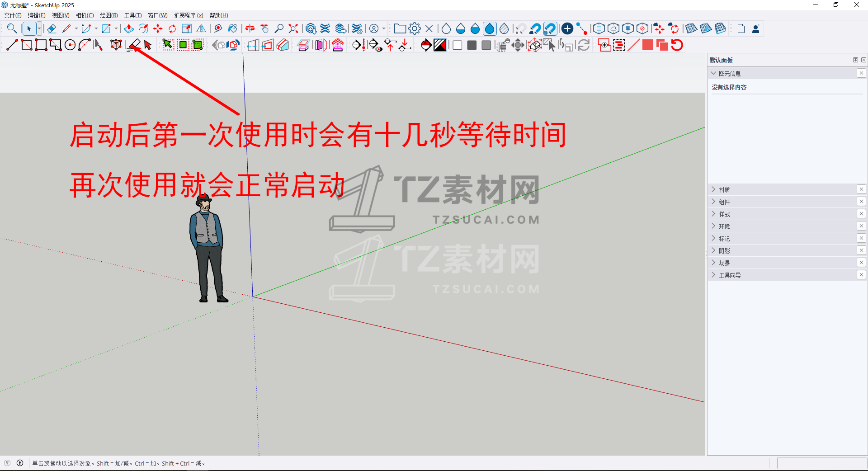Toggle the black-white-red style button
The height and width of the screenshot is (471, 868).
coord(440,45)
